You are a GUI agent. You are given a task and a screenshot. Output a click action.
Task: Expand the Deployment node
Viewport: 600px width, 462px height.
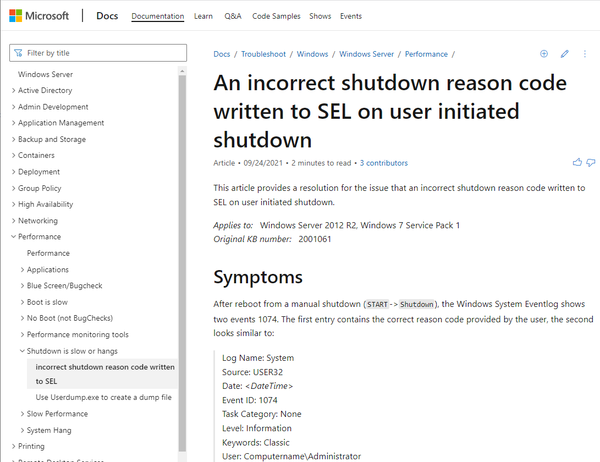tap(35, 172)
